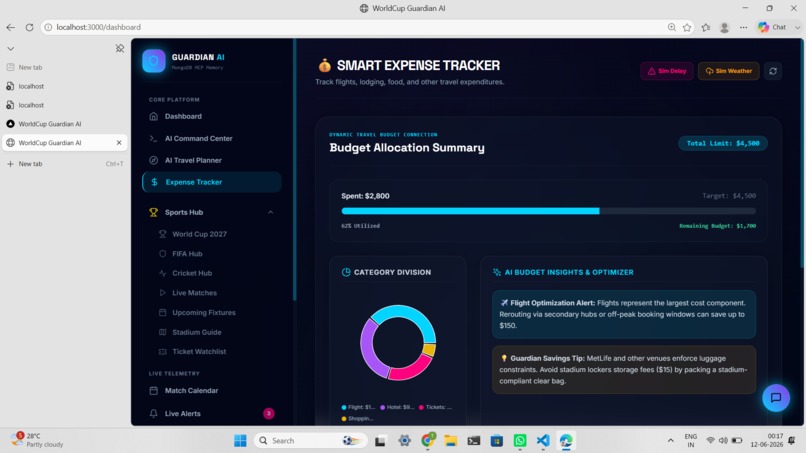Collapse the Sports Hub section chevron

[270, 212]
